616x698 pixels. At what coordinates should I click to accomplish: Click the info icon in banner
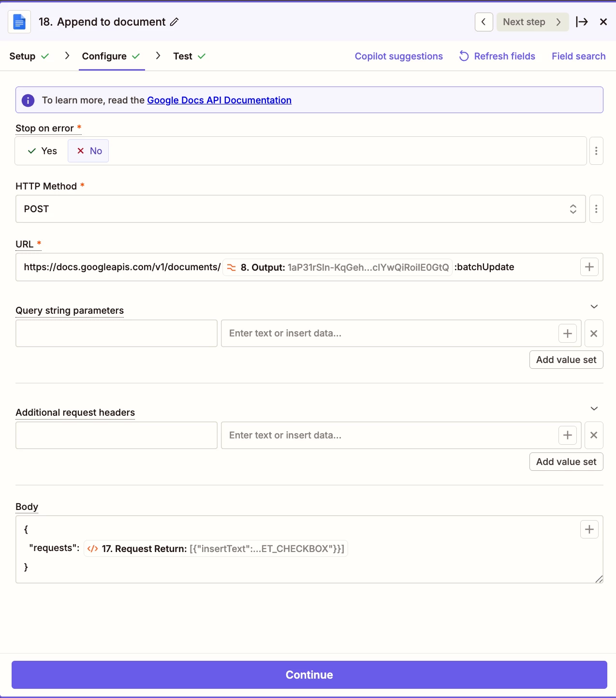pyautogui.click(x=28, y=100)
